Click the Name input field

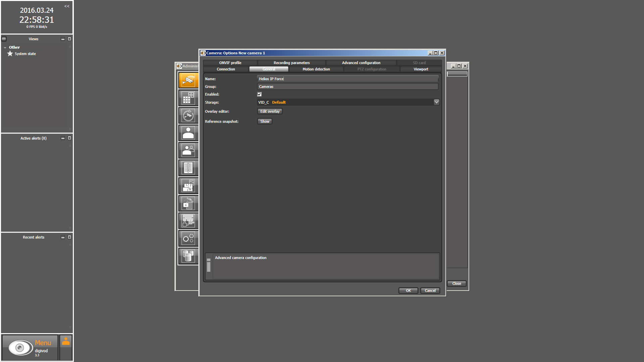[347, 79]
